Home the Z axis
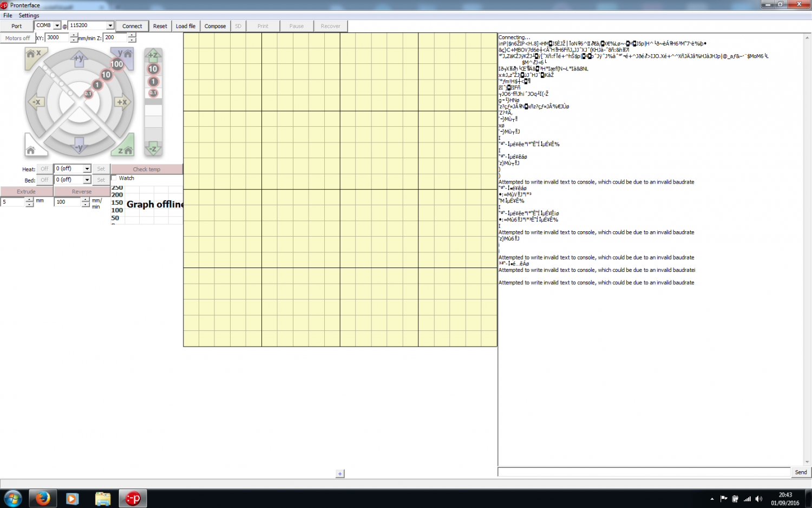Viewport: 812px width, 508px height. pos(125,149)
